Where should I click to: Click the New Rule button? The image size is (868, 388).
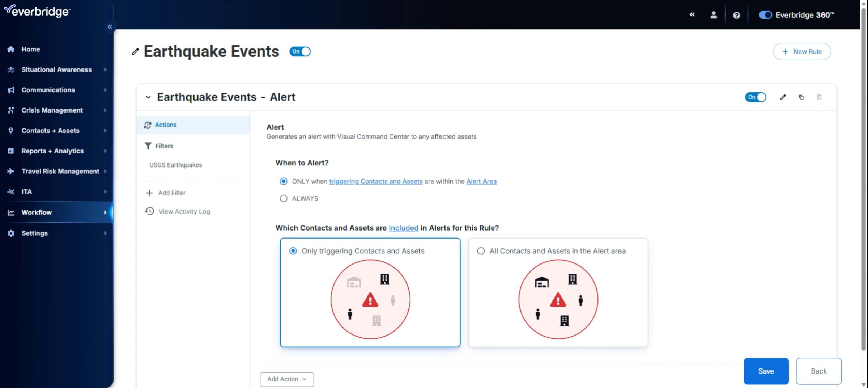coord(802,51)
